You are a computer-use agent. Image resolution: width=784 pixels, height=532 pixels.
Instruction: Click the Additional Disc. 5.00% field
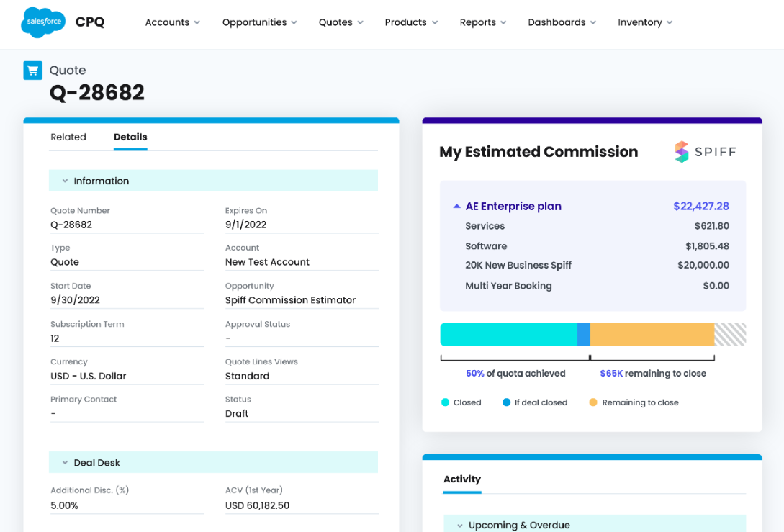coord(65,505)
